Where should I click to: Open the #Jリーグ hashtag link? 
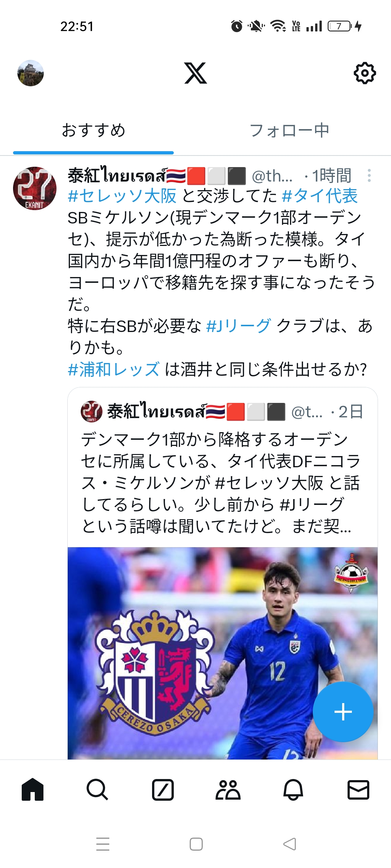238,326
